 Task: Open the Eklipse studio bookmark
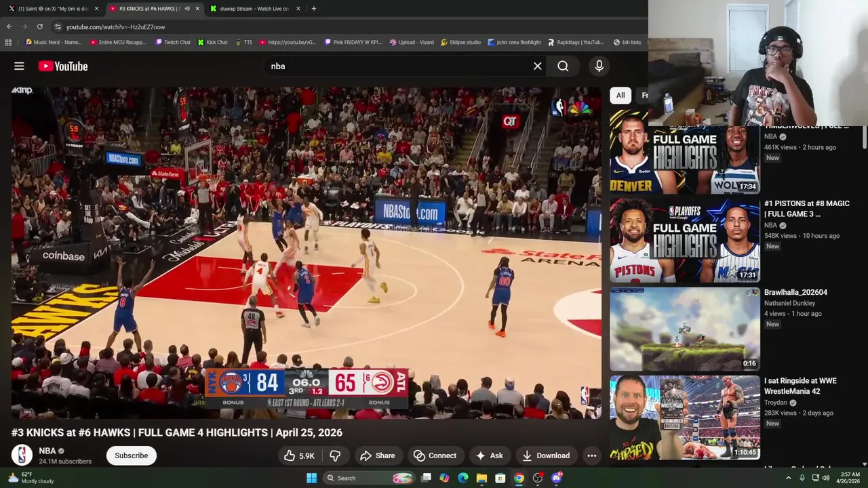pos(460,42)
